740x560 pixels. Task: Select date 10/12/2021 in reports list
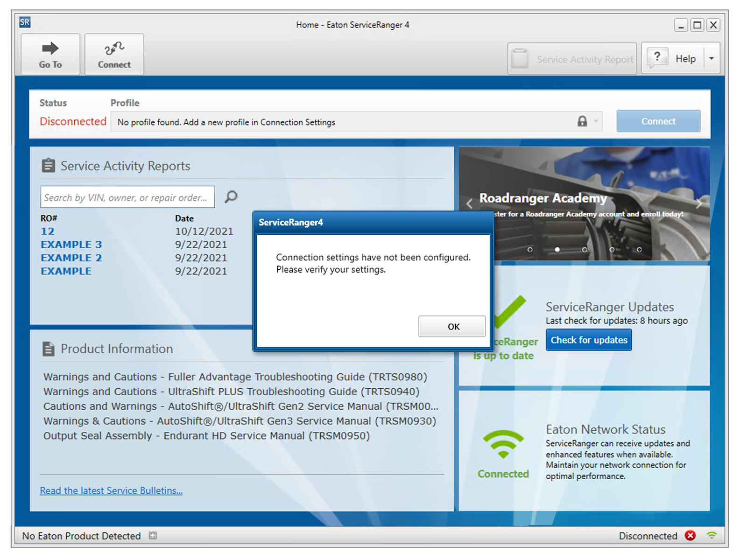click(x=204, y=231)
